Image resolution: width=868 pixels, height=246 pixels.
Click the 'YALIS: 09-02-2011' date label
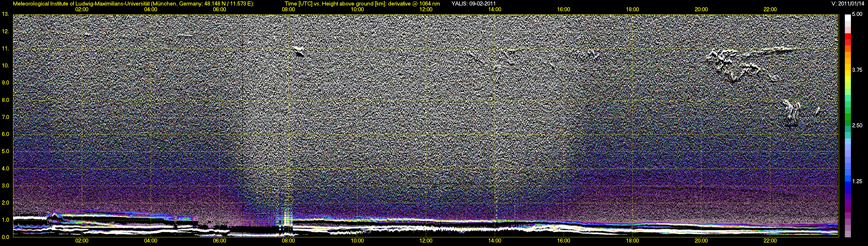(473, 4)
